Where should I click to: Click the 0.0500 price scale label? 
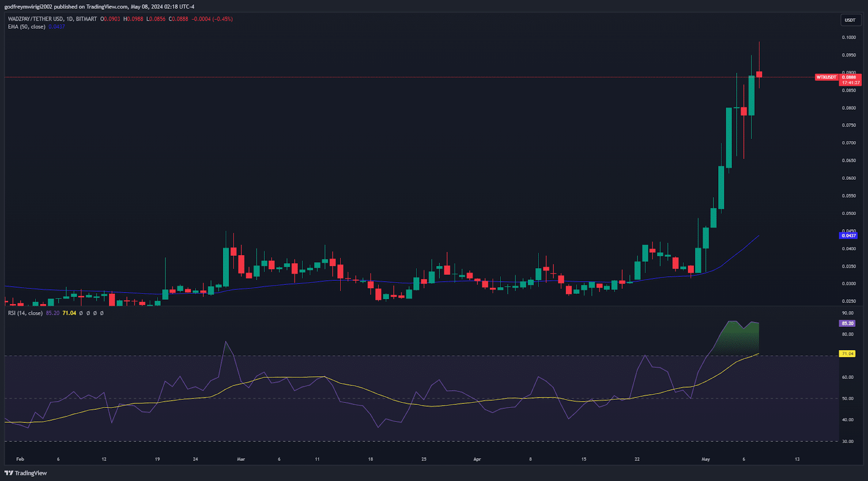click(x=849, y=213)
